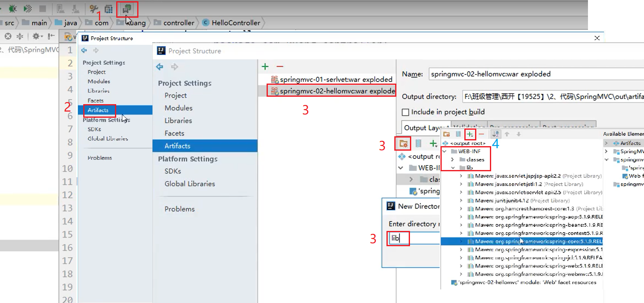
Task: Select Libraries in large Project Structure sidebar
Action: pos(178,121)
